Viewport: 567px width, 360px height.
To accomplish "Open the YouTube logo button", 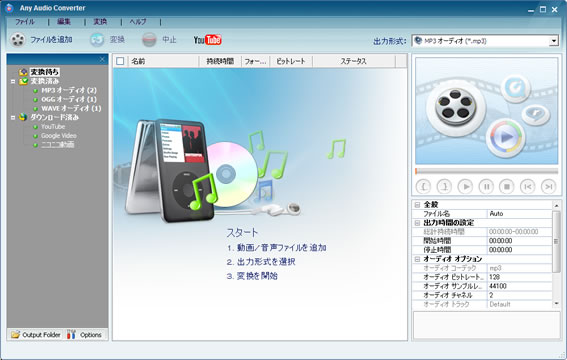I will click(x=207, y=40).
